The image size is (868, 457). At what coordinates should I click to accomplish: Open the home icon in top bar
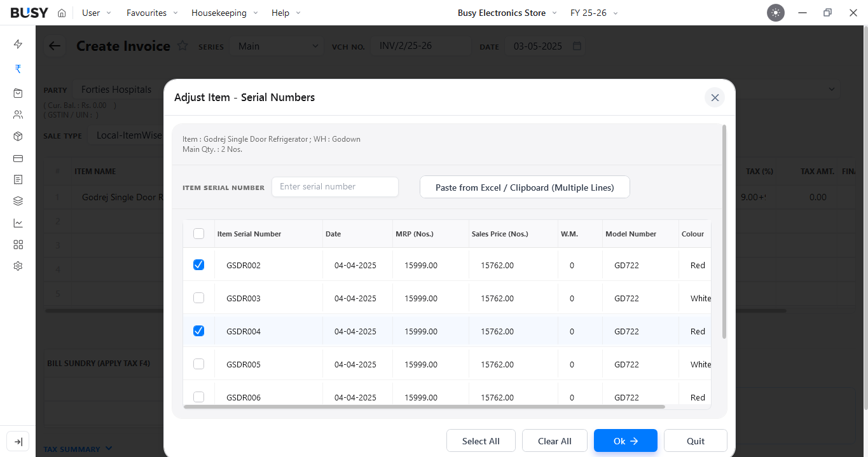click(x=62, y=13)
